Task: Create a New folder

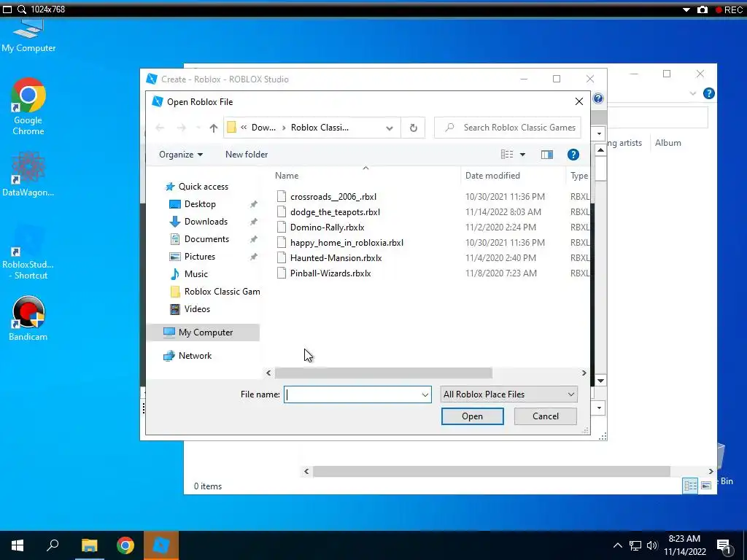Action: (x=247, y=155)
